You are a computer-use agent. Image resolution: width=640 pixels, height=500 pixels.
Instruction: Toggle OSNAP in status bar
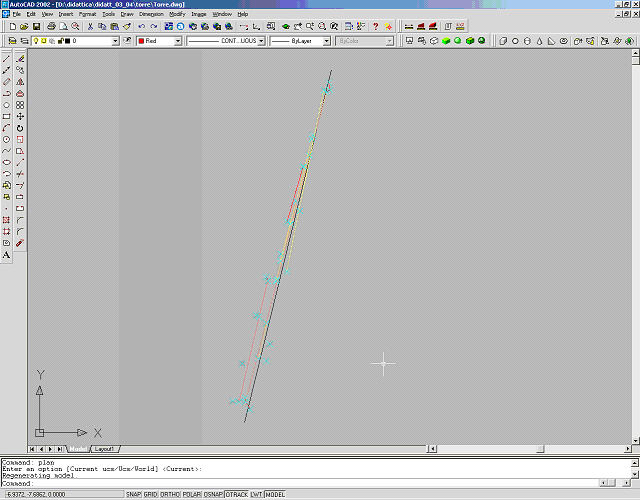coord(213,494)
